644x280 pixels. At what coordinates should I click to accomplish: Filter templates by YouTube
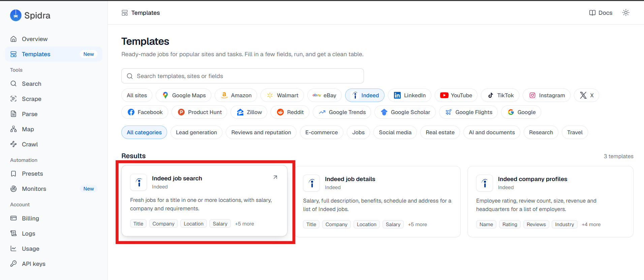point(456,96)
